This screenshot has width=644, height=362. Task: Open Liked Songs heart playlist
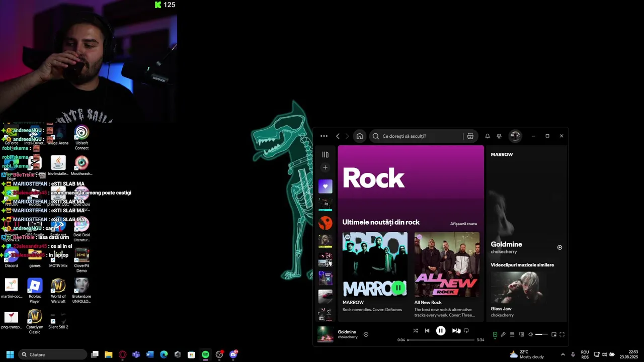325,187
